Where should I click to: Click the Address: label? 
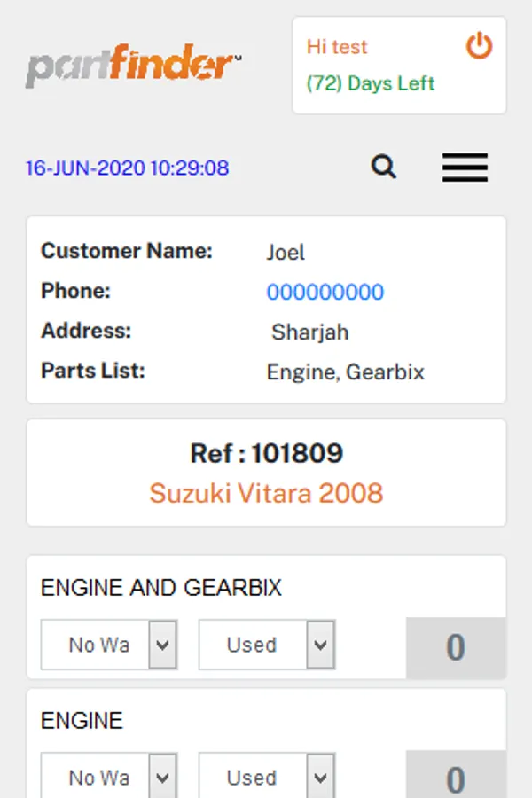86,331
